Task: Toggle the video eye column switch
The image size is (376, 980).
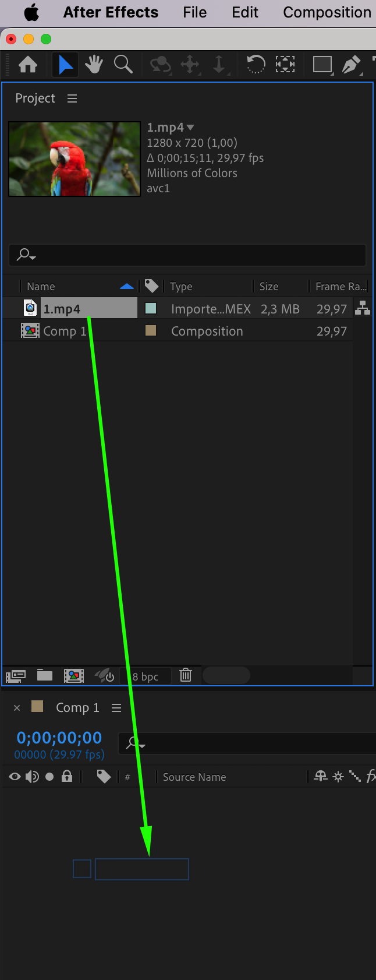Action: [x=15, y=777]
